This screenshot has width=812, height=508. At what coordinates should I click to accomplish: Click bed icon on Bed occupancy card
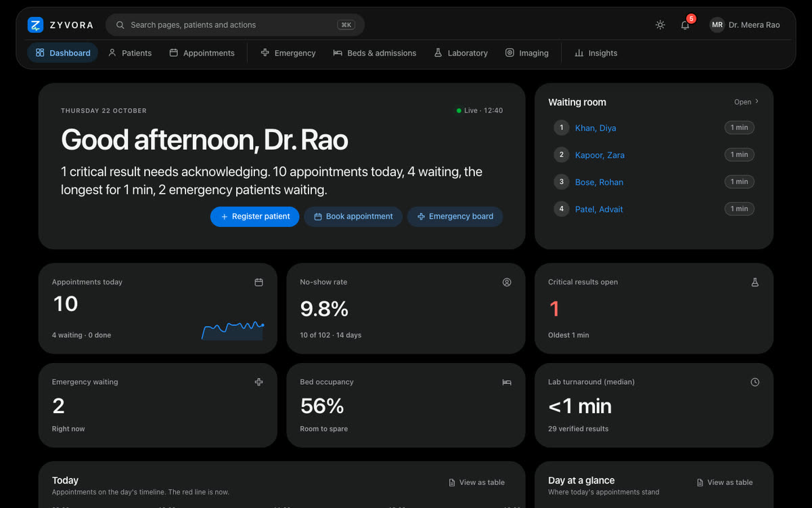507,382
